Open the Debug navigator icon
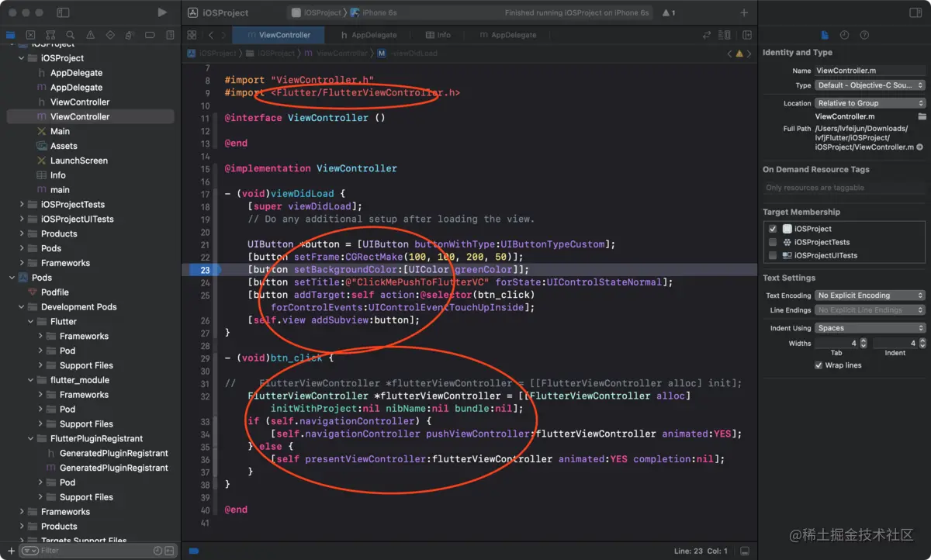Viewport: 931px width, 560px height. point(130,35)
